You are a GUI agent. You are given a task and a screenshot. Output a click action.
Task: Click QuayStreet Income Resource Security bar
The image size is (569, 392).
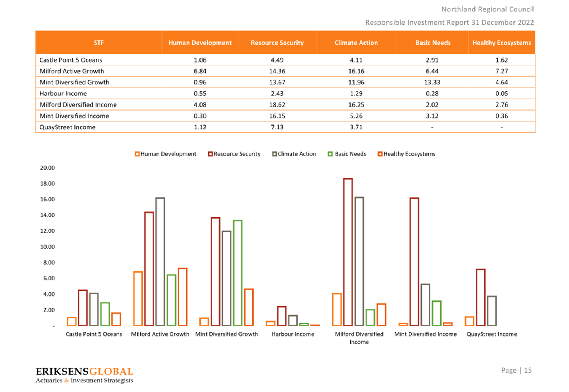[x=481, y=297]
